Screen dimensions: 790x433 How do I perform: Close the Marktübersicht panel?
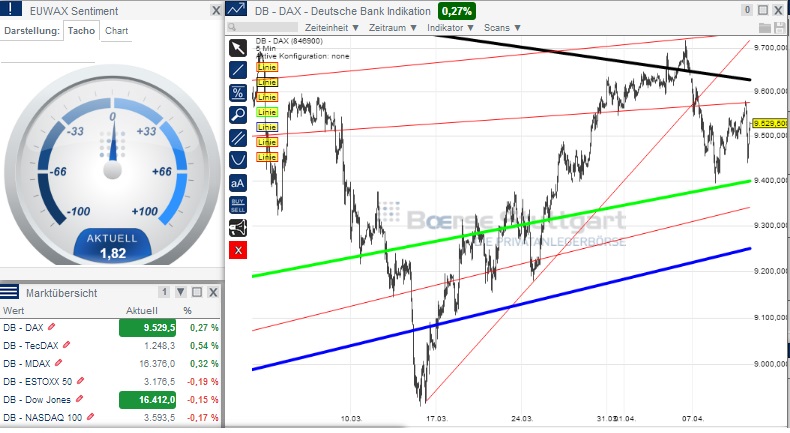[213, 292]
